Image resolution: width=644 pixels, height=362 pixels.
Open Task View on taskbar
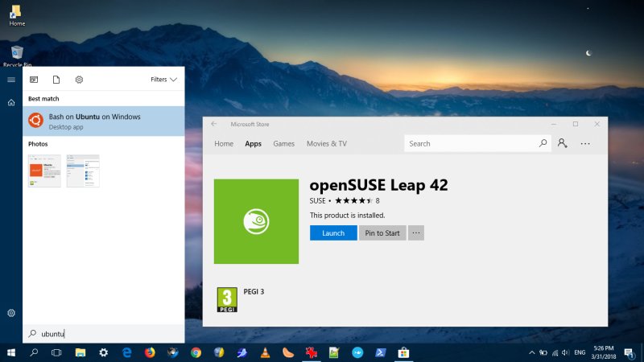(56, 352)
